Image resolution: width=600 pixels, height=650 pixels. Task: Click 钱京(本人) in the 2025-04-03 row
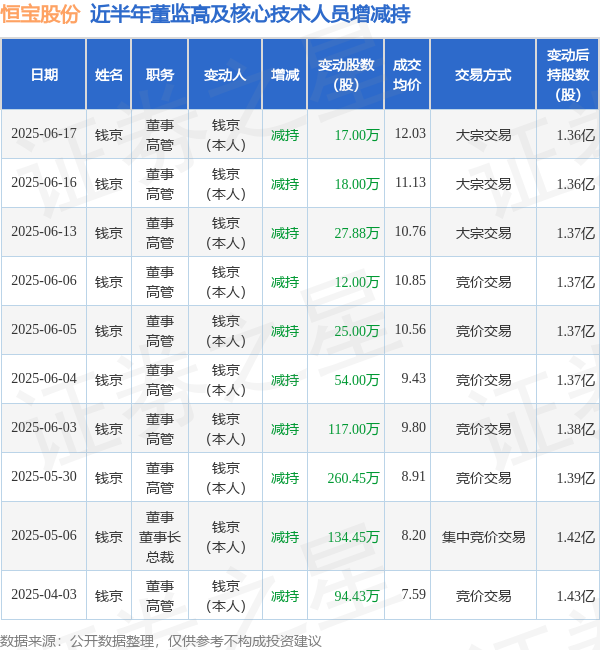(226, 596)
